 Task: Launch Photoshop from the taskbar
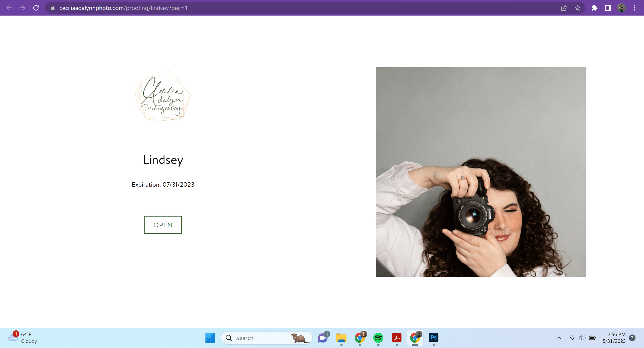[434, 338]
